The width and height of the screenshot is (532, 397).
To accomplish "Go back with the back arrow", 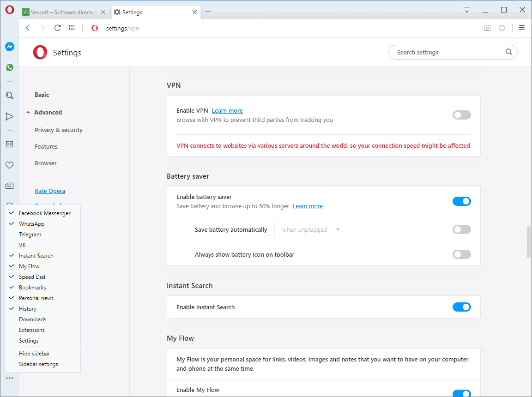I will (28, 28).
